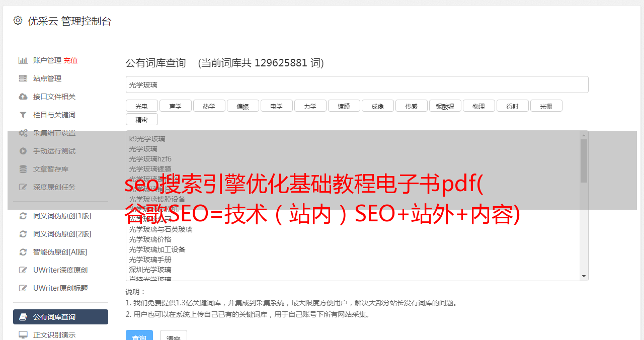Click the 精密 keyword tag
Viewport: 644px width, 340px height.
click(142, 119)
